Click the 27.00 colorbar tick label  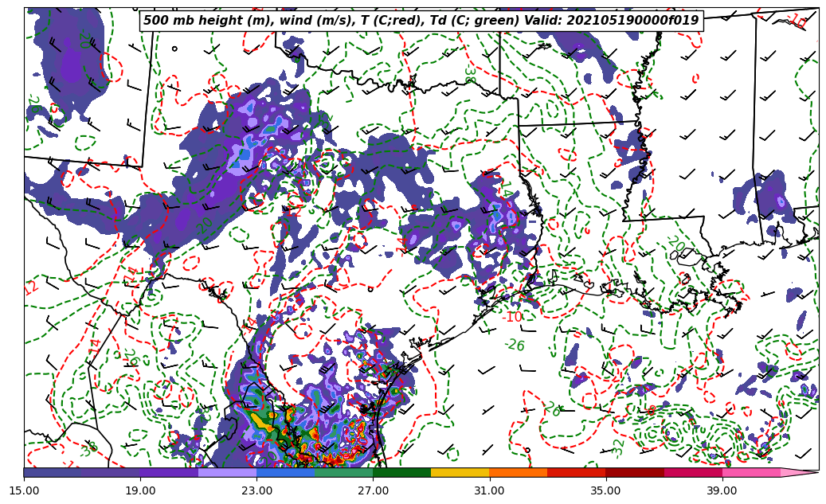coord(373,490)
